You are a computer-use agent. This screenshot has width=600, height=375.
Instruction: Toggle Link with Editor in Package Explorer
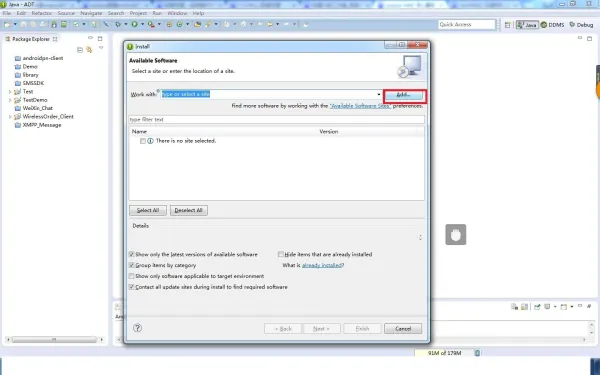click(89, 50)
